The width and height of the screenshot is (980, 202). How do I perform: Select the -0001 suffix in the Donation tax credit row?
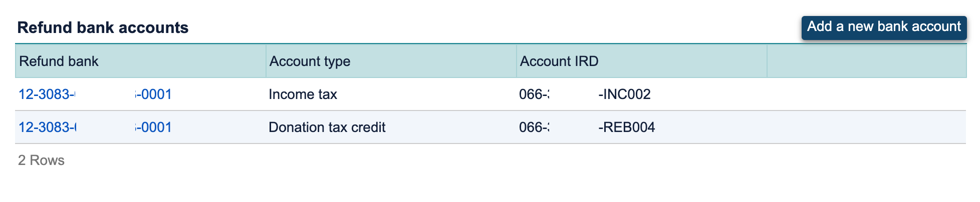(x=154, y=127)
